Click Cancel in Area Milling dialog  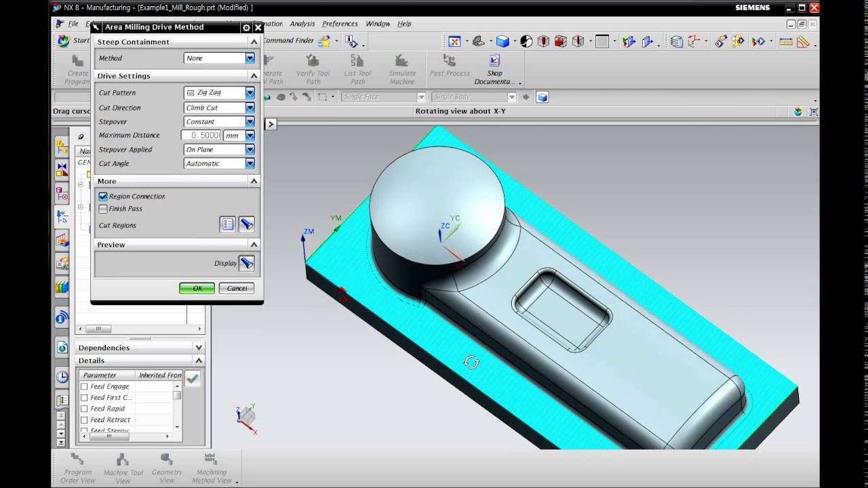tap(237, 288)
